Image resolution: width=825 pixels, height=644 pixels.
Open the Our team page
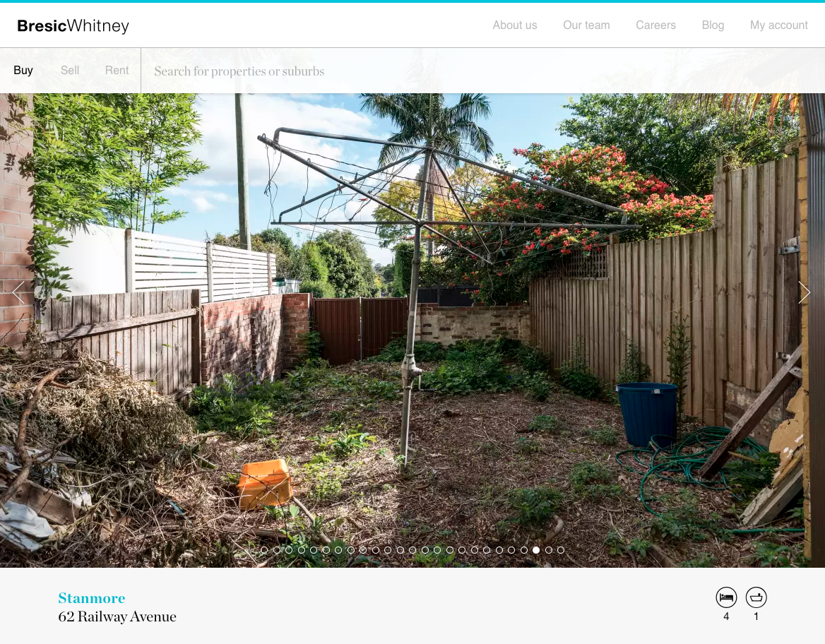pyautogui.click(x=586, y=25)
